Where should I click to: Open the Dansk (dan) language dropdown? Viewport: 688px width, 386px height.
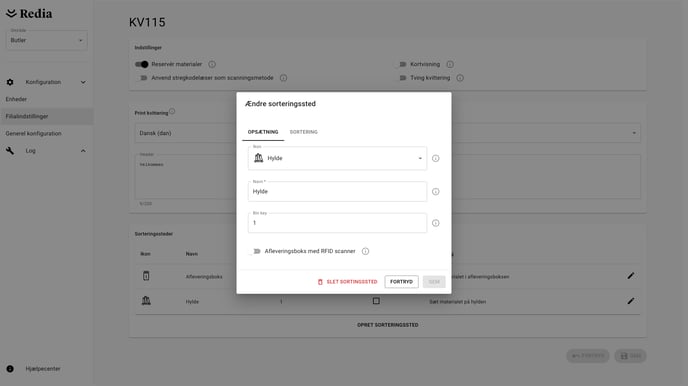click(387, 133)
